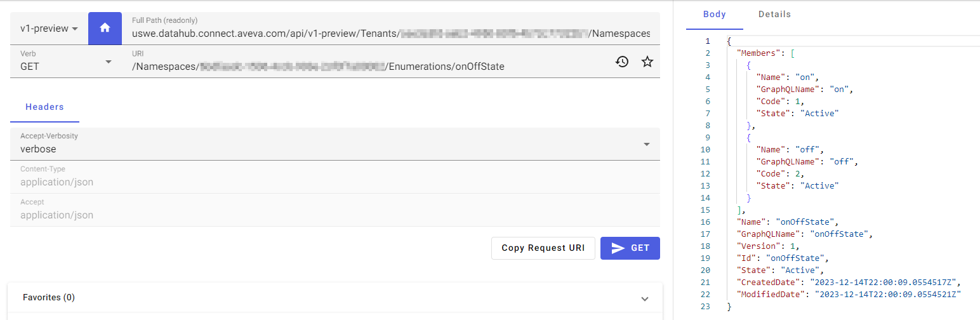Image resolution: width=980 pixels, height=320 pixels.
Task: Click the blue home icon button
Action: [105, 29]
